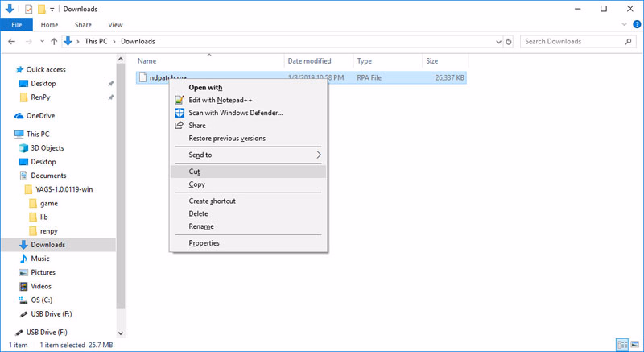The width and height of the screenshot is (644, 352).
Task: Sort by Date modified column header
Action: (x=309, y=60)
